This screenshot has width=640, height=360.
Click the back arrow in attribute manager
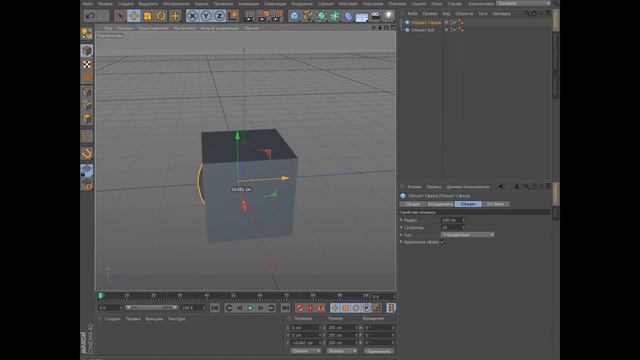pos(500,187)
